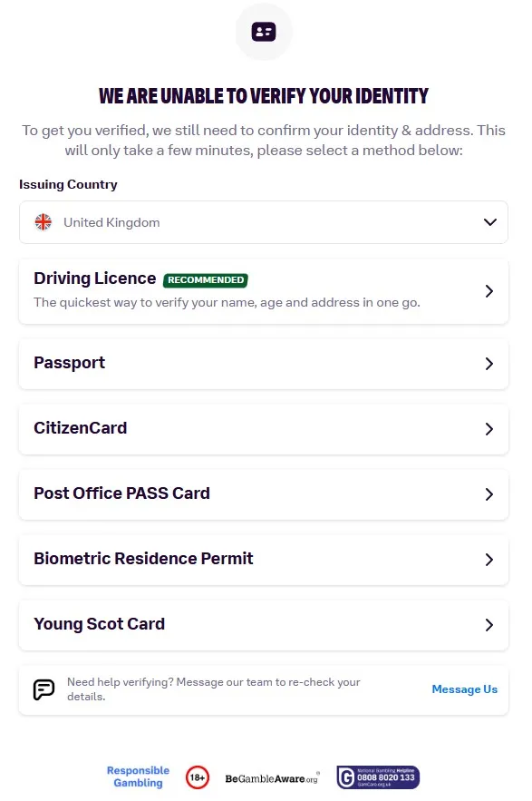Expand the Driving Licence option
This screenshot has height=801, width=532.
coord(264,291)
